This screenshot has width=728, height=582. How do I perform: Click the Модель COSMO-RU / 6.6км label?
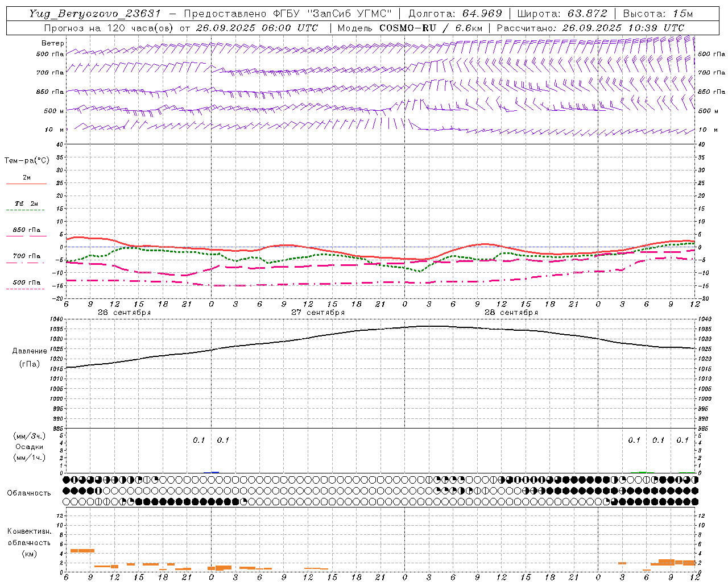coord(409,28)
